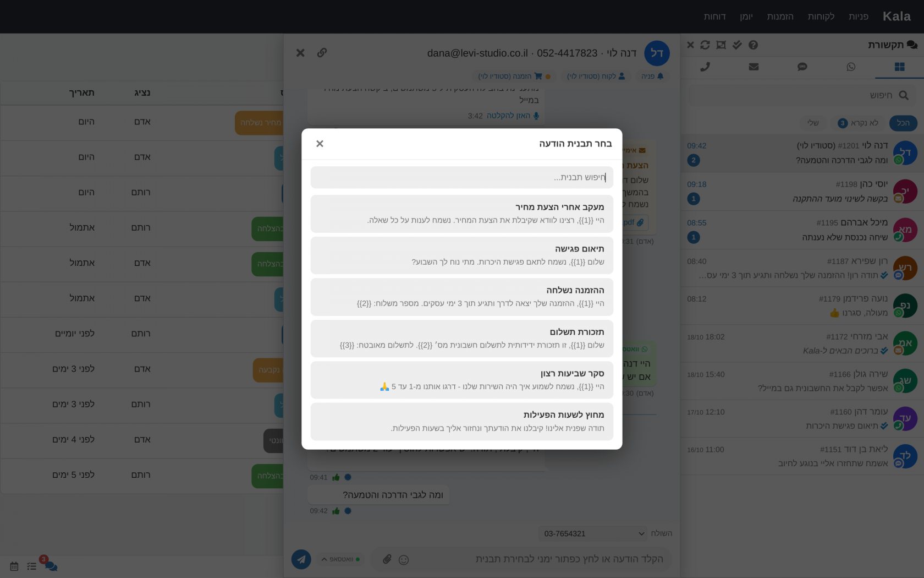This screenshot has width=924, height=578.
Task: Open the פניות menu in top navigation
Action: pyautogui.click(x=859, y=17)
